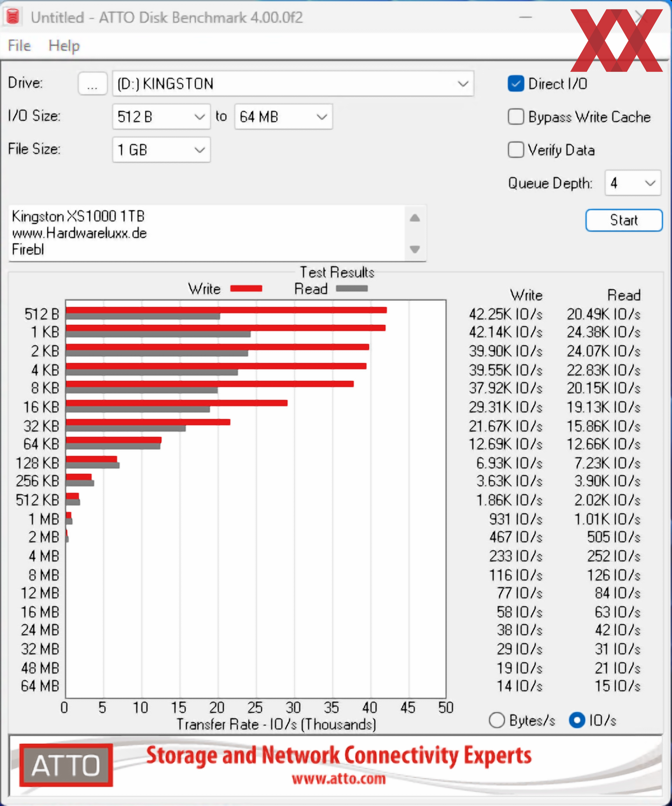Image resolution: width=672 pixels, height=806 pixels.
Task: Enable the Verify Data checkbox
Action: point(516,150)
